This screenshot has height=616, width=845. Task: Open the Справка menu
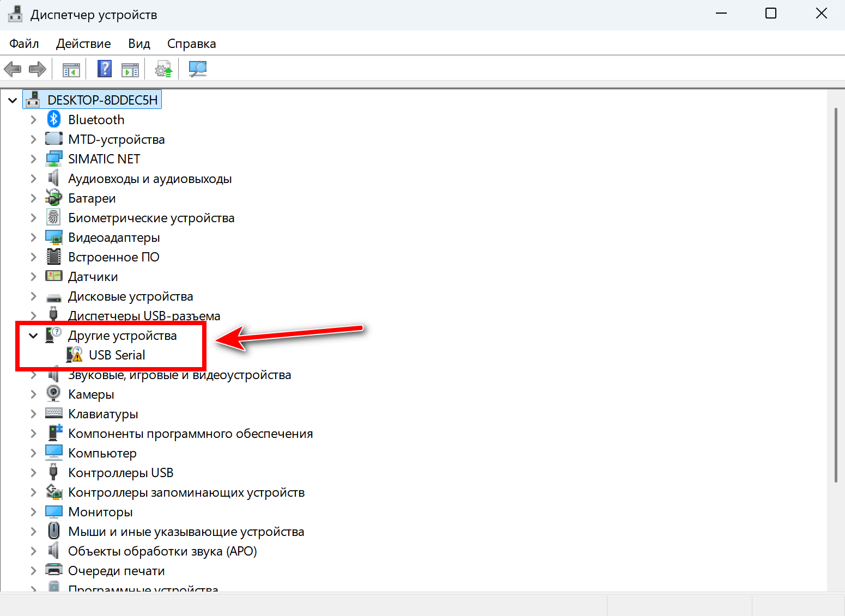[x=191, y=43]
